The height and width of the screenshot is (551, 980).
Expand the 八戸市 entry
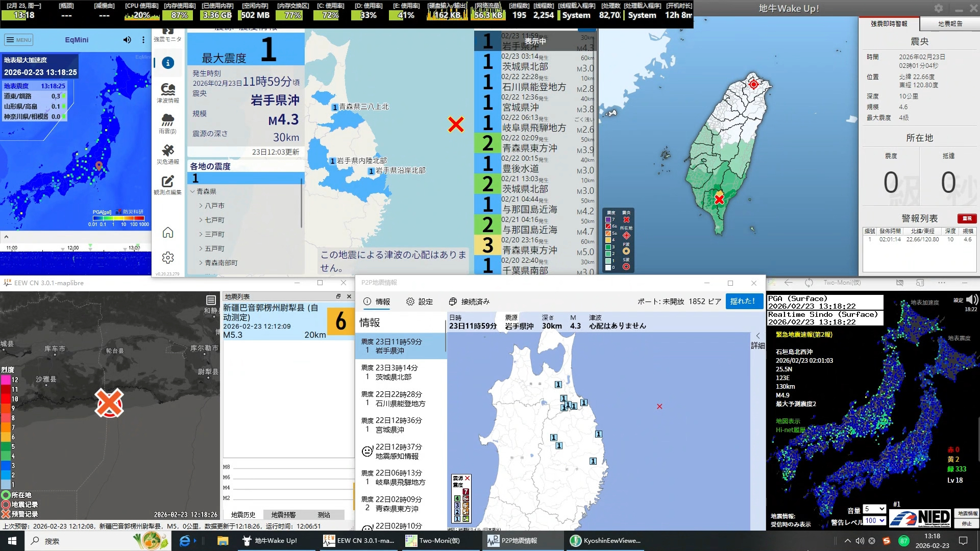(201, 206)
